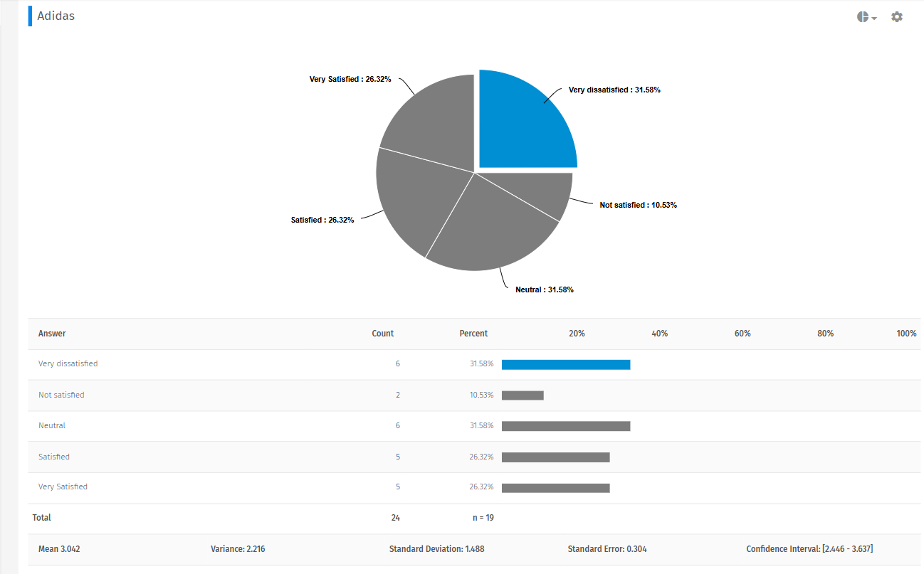Click the Very dissatisfied answer link
The height and width of the screenshot is (574, 924).
click(68, 363)
